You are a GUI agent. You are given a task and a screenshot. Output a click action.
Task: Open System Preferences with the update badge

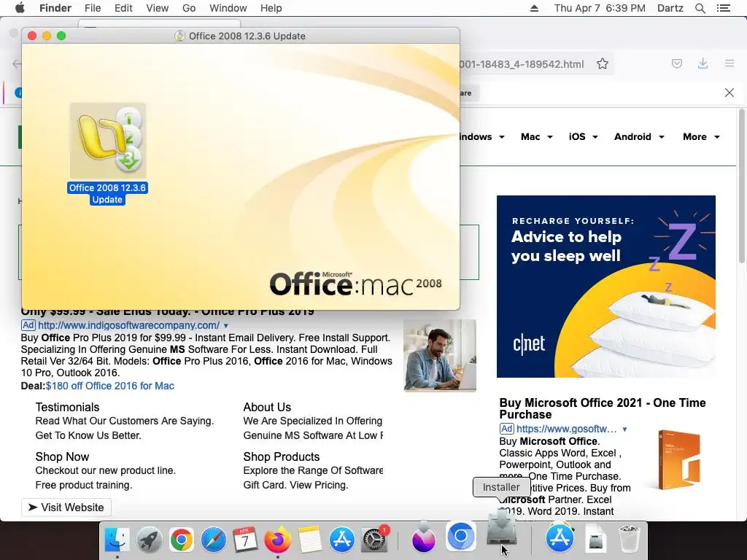(374, 540)
